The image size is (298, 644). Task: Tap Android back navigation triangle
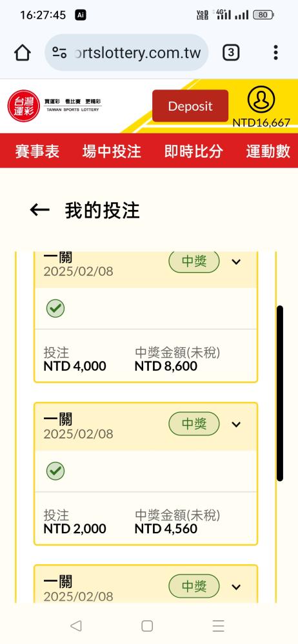tap(75, 626)
